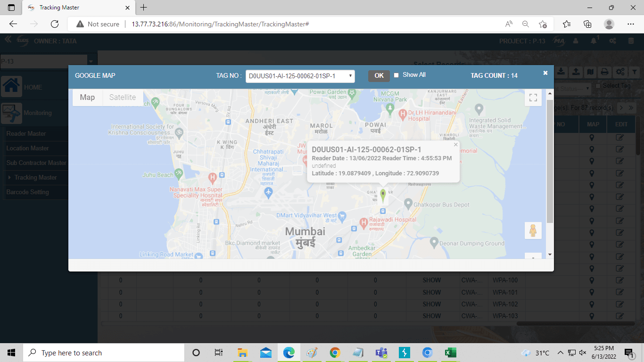Tick the Select Tag checkbox
This screenshot has width=644, height=362.
click(x=598, y=86)
